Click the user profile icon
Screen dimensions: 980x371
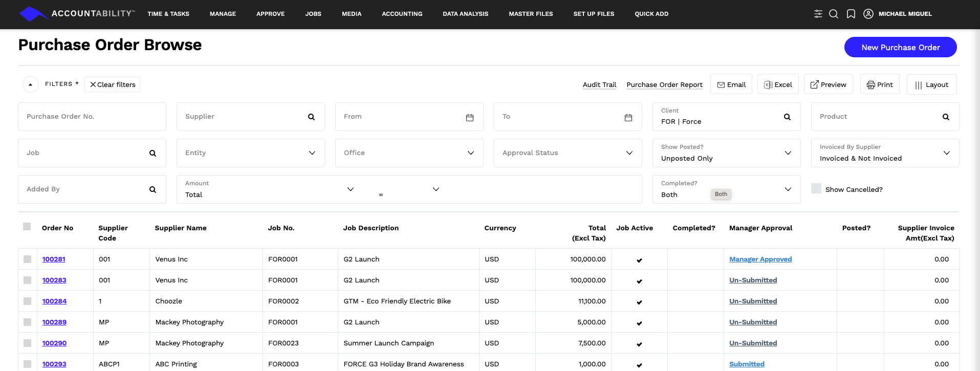[x=868, y=14]
